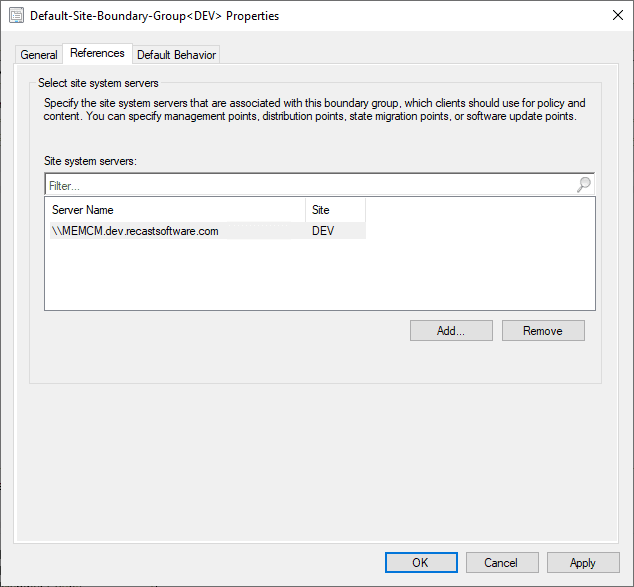
Task: Sort by the Site column header
Action: click(335, 210)
